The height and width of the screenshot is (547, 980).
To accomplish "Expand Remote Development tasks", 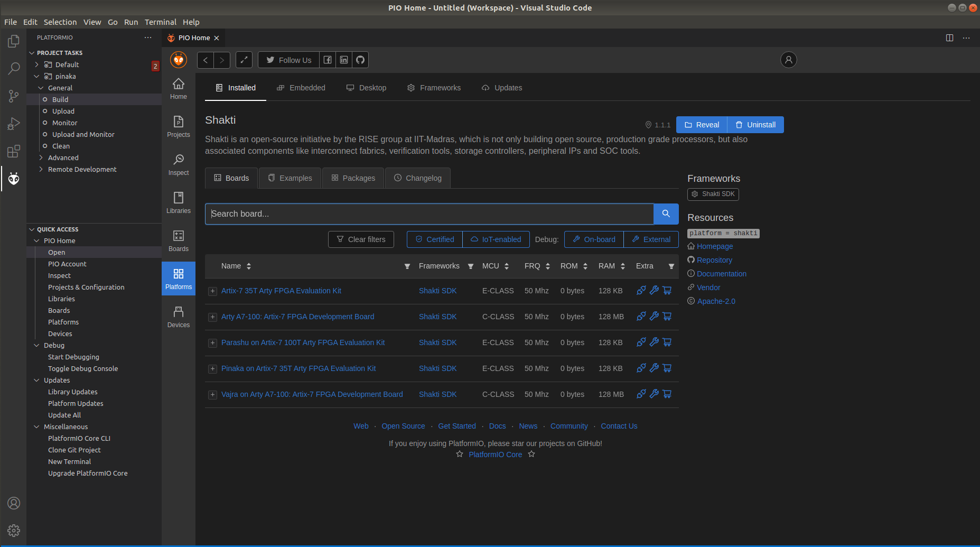I will 41,169.
